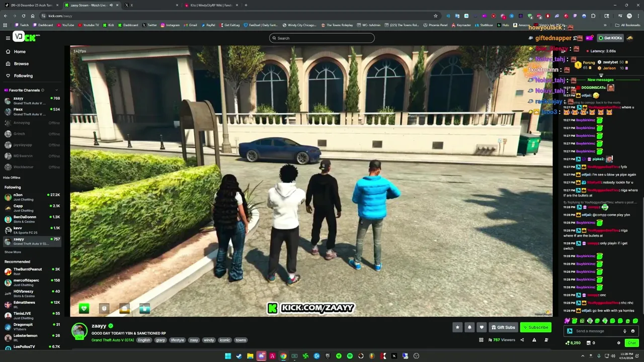Click the share icon under the stream
This screenshot has height=362, width=644.
tap(522, 340)
